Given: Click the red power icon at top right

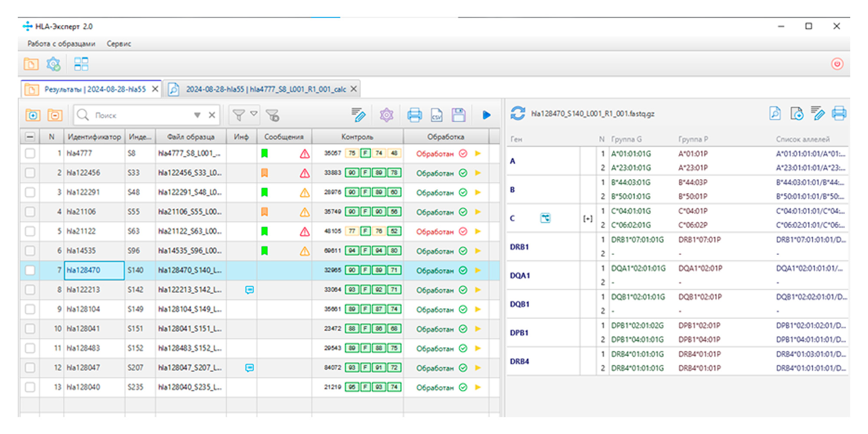Looking at the screenshot, I should [x=837, y=64].
